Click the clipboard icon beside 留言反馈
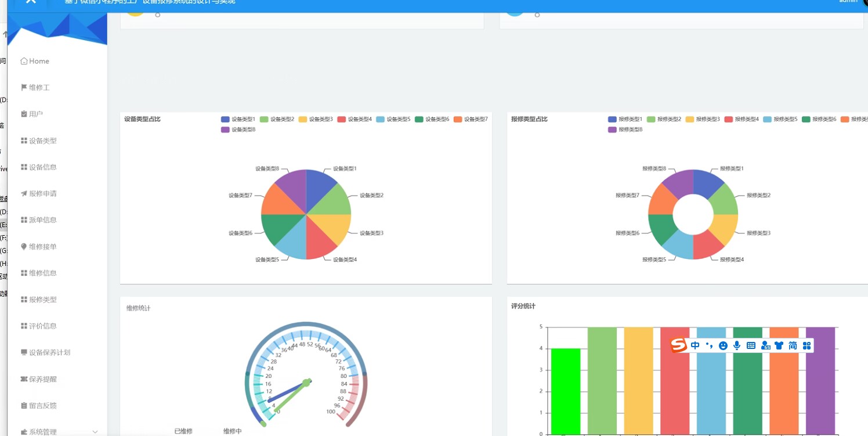Viewport: 868px width, 436px height. (24, 405)
